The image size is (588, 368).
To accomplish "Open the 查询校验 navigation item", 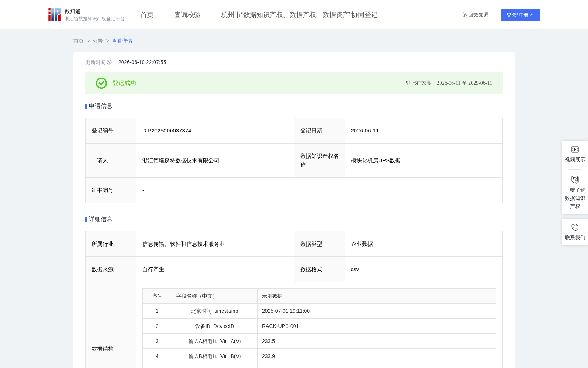I will click(x=187, y=15).
